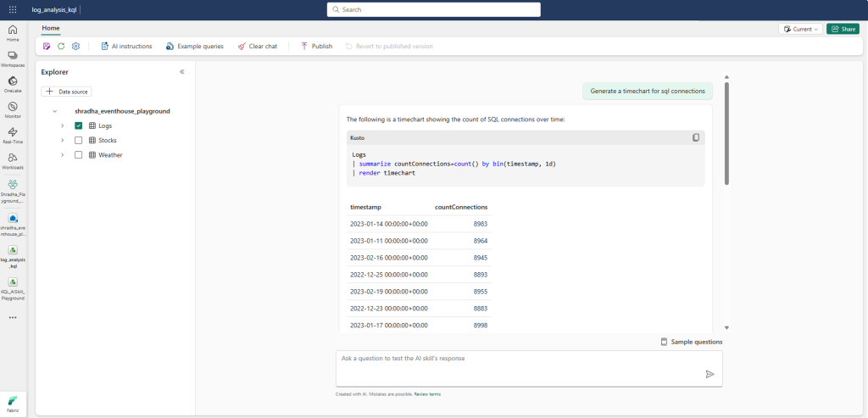Open Real-Time hub in left navigation
This screenshot has width=868, height=418.
tap(13, 135)
